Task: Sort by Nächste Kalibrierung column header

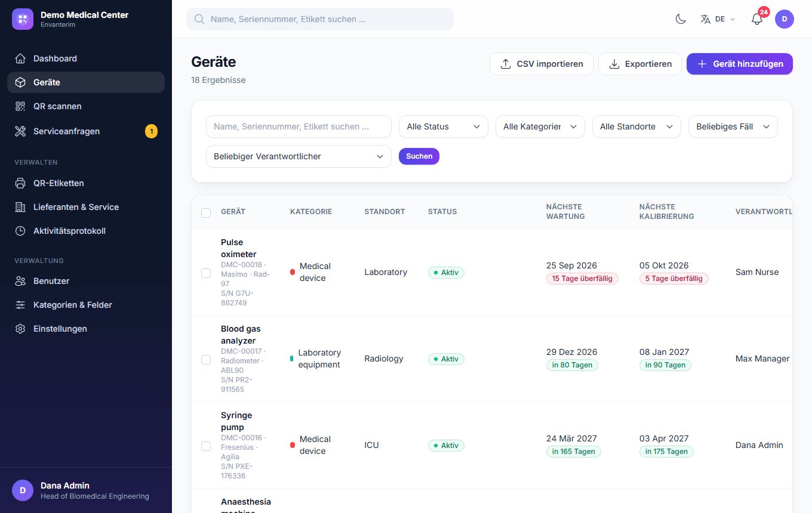Action: (666, 212)
